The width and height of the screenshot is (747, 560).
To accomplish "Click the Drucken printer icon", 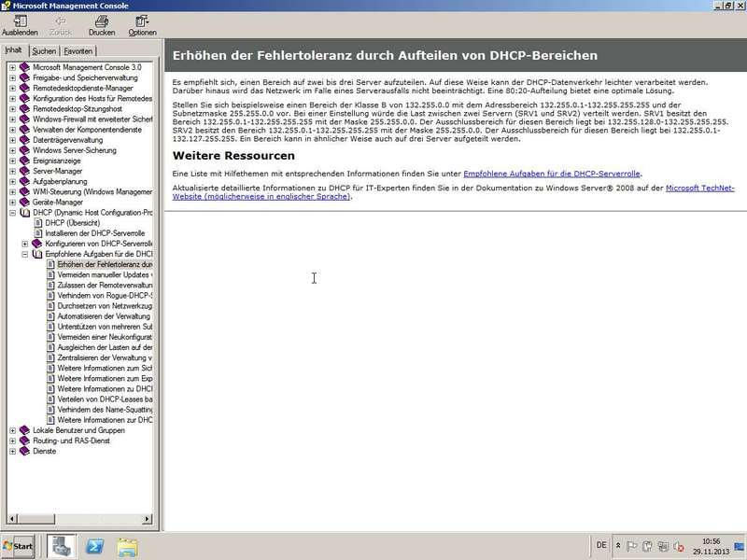I will tap(102, 21).
